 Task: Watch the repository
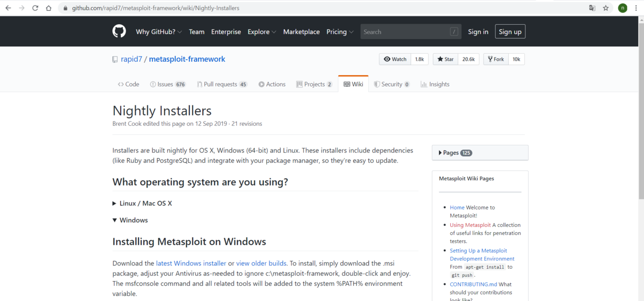pos(395,59)
